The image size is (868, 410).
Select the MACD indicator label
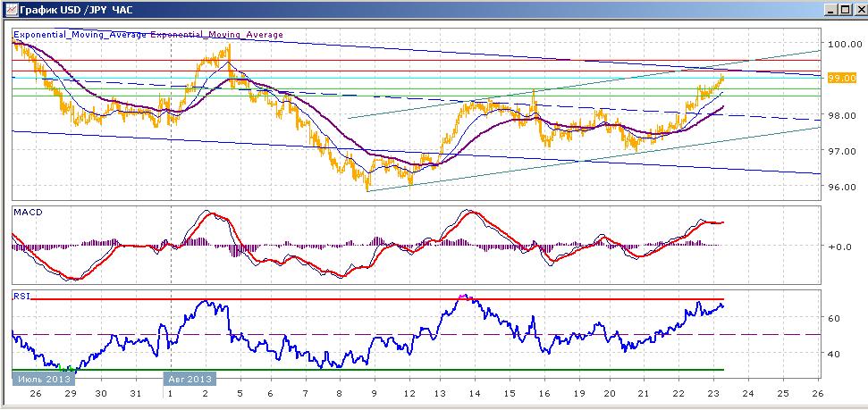click(x=27, y=212)
